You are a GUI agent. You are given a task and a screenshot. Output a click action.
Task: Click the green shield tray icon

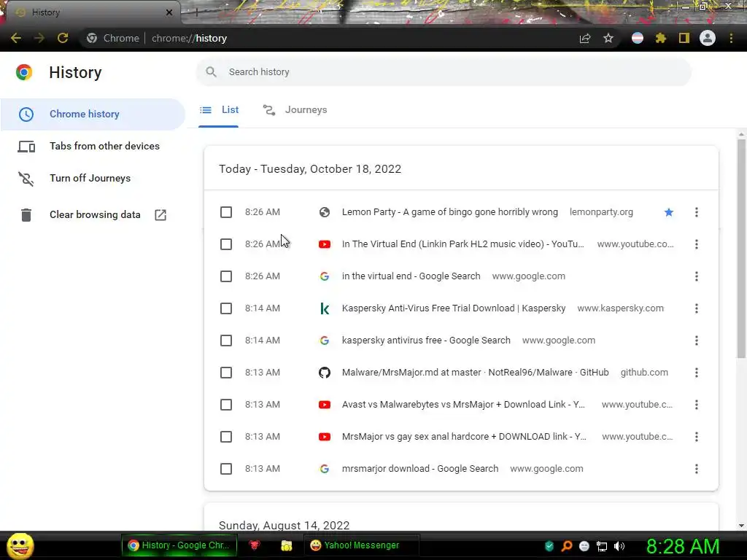[x=549, y=546]
